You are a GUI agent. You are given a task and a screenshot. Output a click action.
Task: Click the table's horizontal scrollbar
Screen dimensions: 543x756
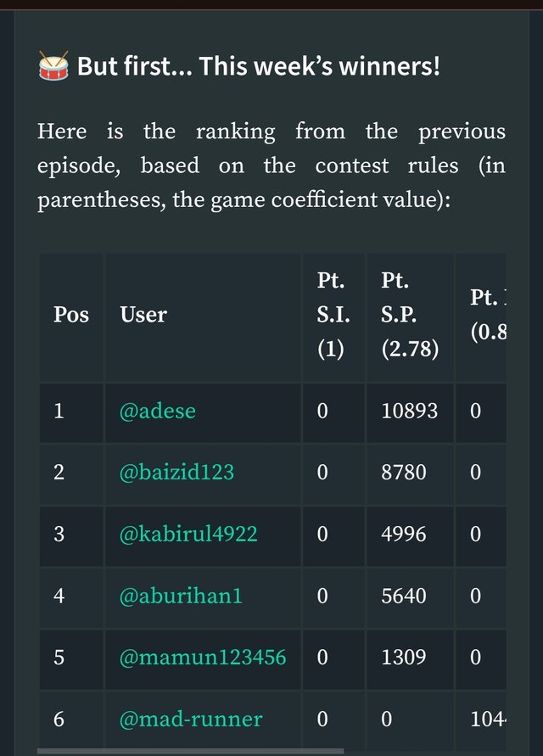(x=191, y=751)
